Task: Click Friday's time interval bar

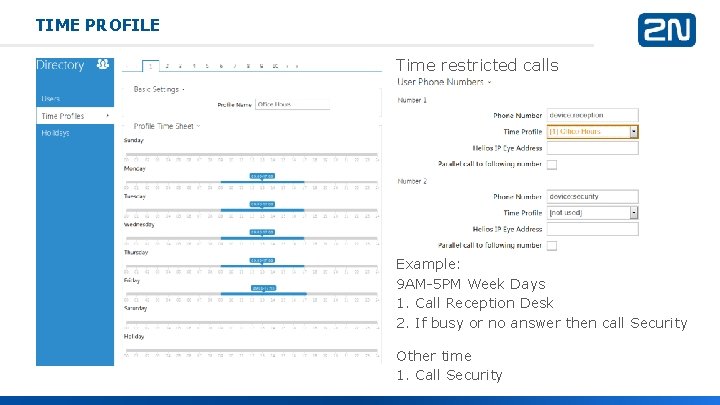Action: (264, 294)
